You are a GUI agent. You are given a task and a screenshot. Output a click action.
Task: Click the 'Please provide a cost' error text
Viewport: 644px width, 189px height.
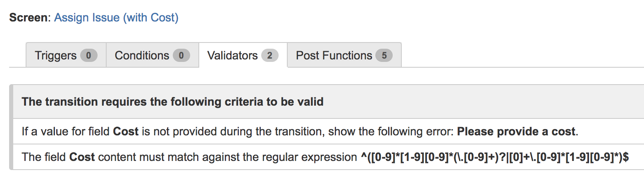(516, 132)
